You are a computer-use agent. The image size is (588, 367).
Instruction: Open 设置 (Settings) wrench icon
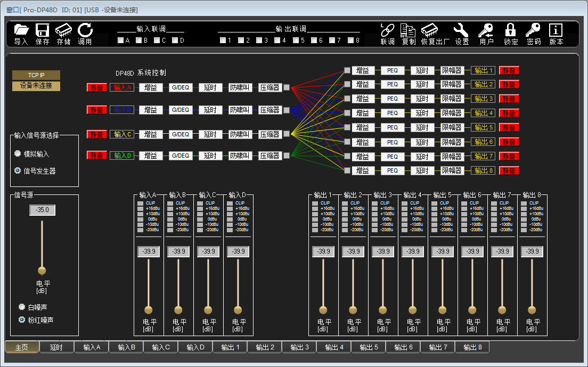(x=461, y=30)
